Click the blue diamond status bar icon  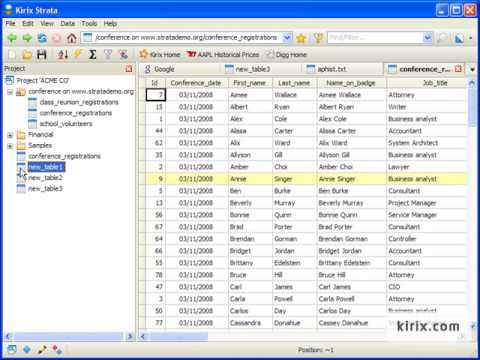pos(27,349)
